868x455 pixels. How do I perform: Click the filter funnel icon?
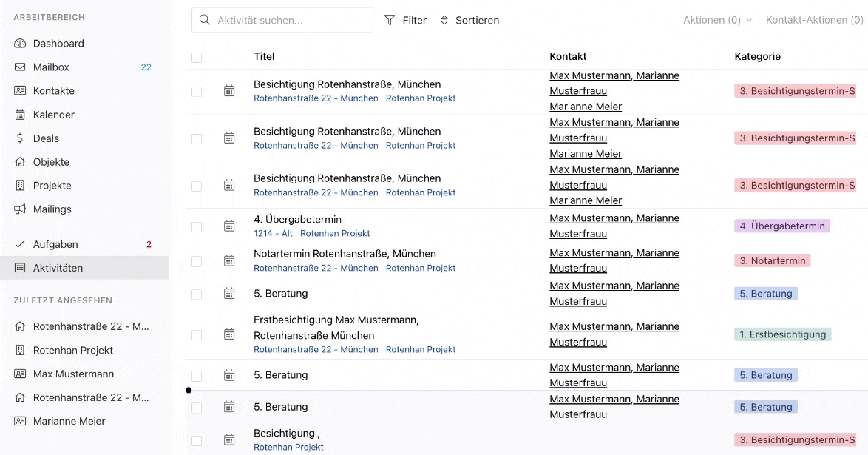coord(390,21)
